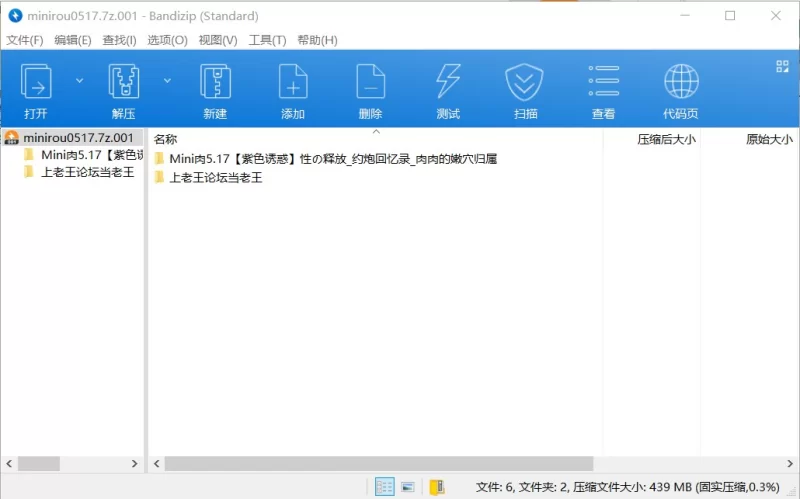Click the Bandizip icon in title bar
The image size is (800, 499).
point(15,16)
